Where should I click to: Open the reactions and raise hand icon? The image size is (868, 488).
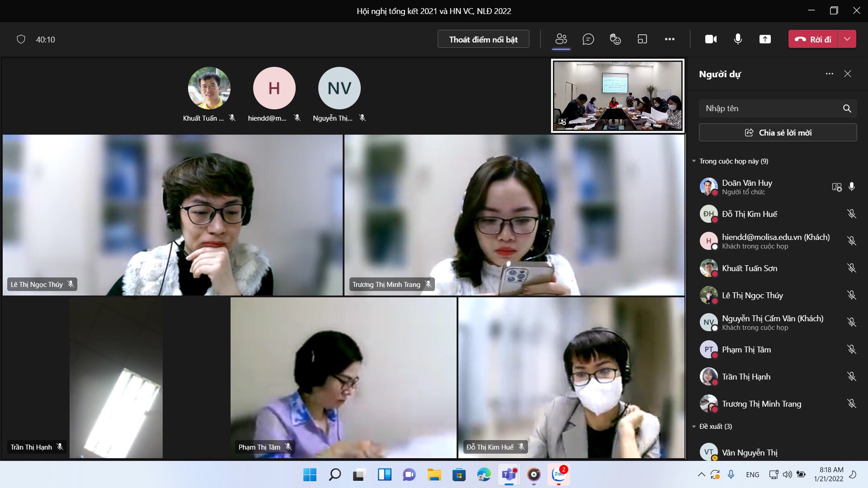[615, 39]
